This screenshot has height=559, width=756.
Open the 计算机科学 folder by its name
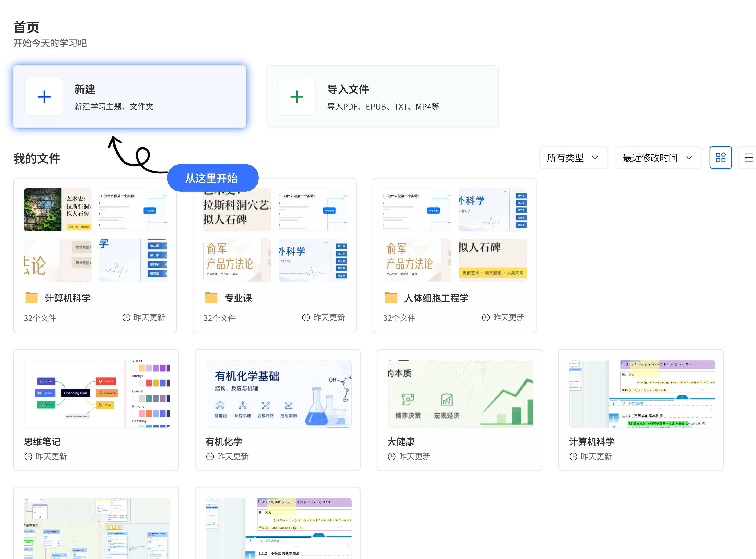click(68, 298)
